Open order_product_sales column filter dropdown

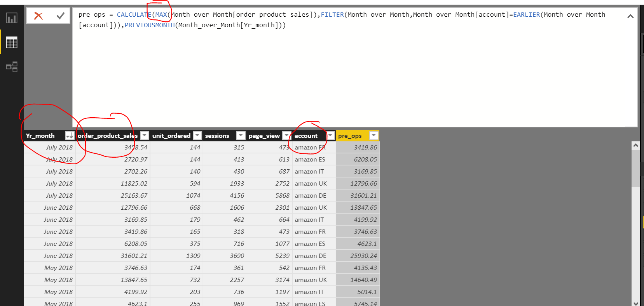click(144, 136)
